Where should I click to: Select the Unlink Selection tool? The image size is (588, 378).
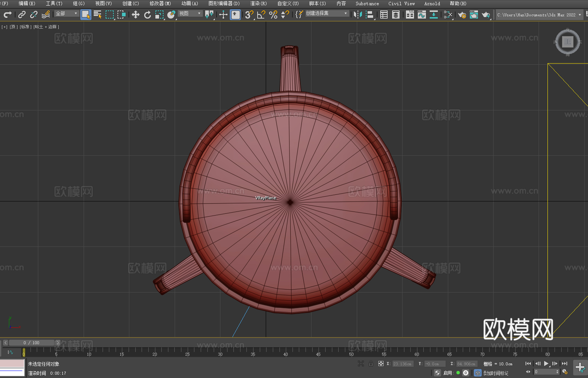pos(34,14)
